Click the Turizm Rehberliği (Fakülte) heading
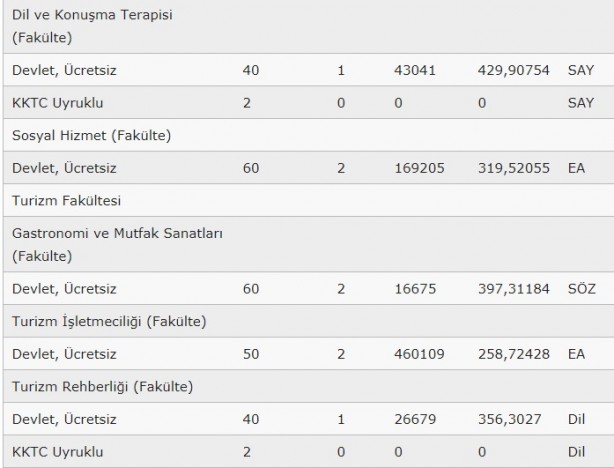 point(103,387)
